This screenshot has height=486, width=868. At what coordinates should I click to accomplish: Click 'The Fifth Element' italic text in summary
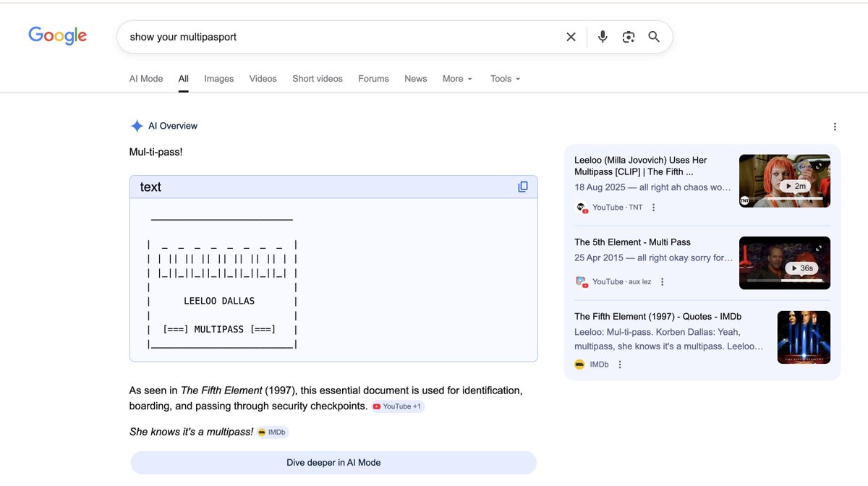coord(221,391)
